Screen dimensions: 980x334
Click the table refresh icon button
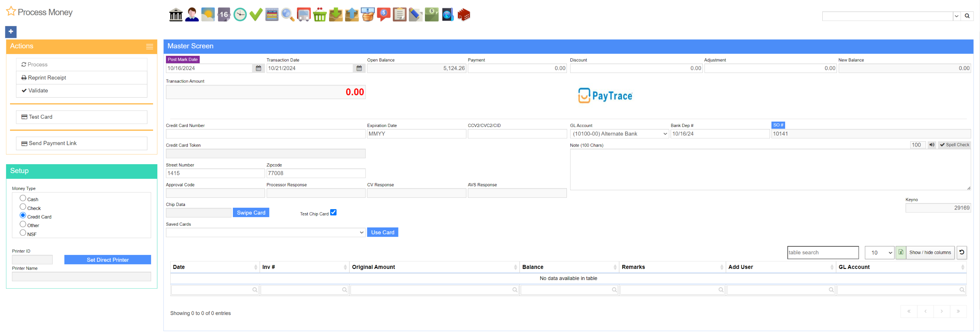point(961,252)
